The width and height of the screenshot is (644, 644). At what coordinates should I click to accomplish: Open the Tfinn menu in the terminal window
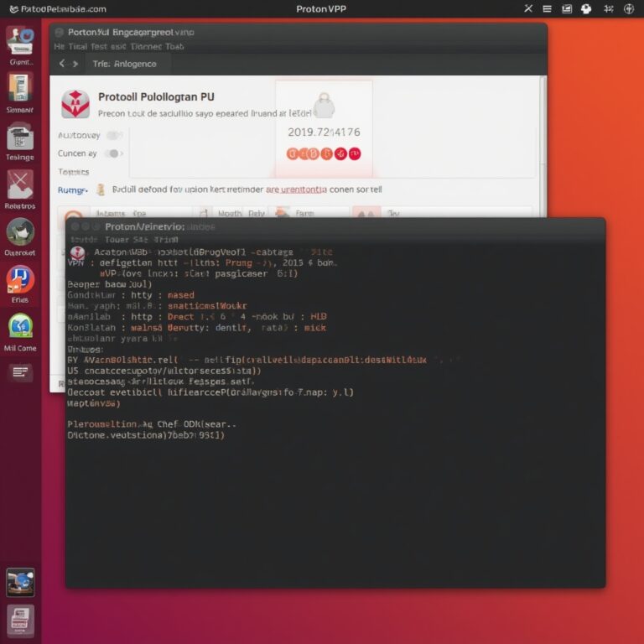click(x=167, y=240)
